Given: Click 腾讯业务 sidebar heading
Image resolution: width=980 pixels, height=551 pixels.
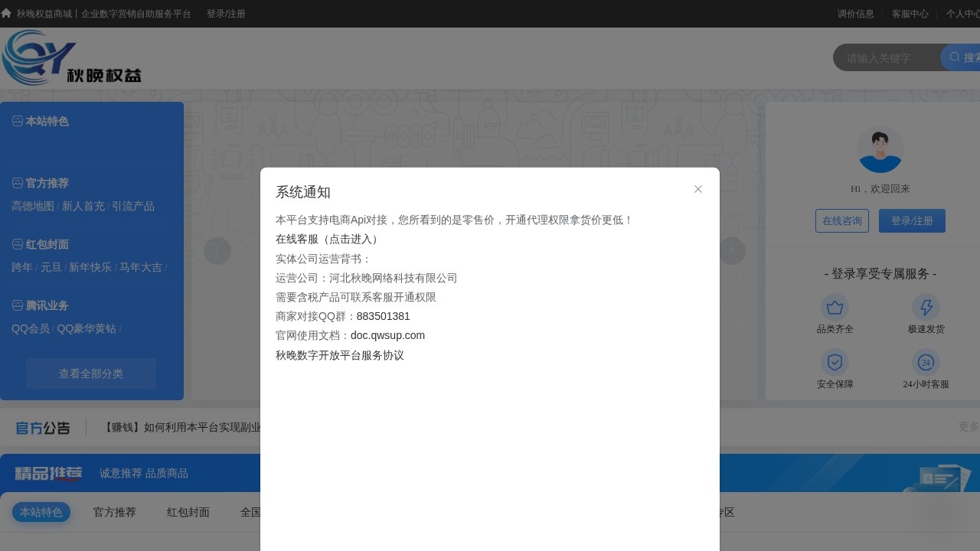Looking at the screenshot, I should pos(47,305).
